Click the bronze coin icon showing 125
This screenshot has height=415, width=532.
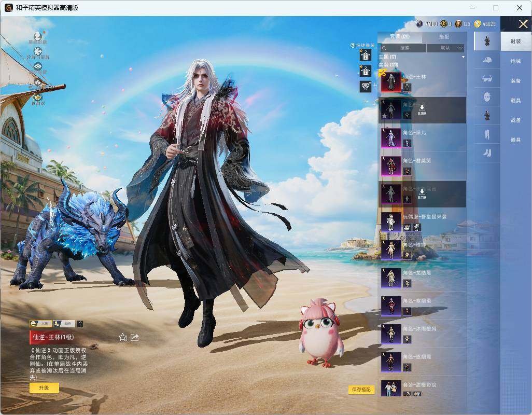point(458,24)
